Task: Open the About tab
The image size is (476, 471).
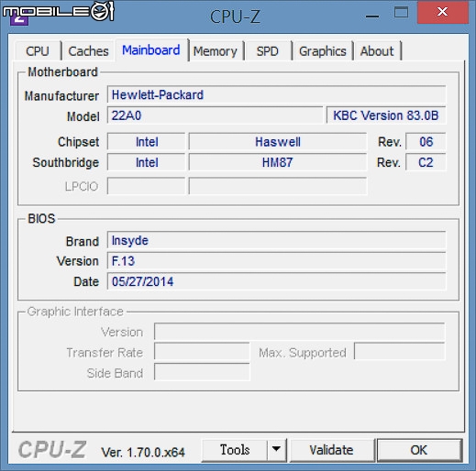Action: click(x=377, y=51)
